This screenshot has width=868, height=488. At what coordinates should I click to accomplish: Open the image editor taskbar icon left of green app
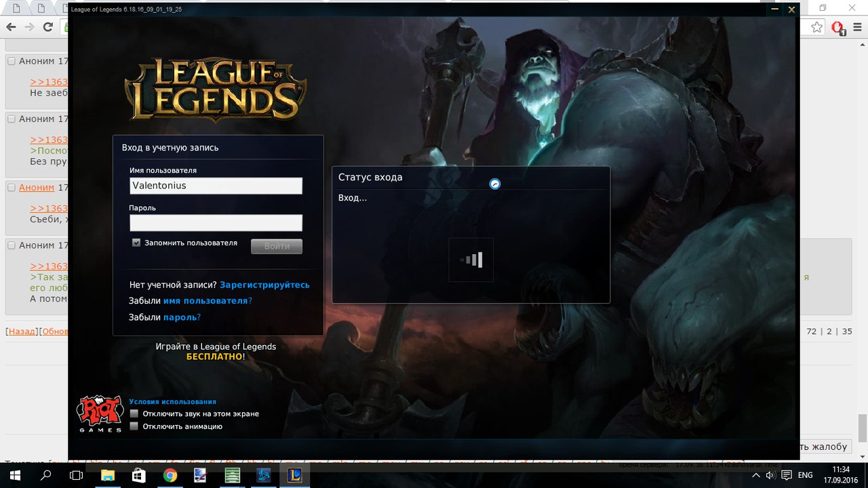[201, 475]
